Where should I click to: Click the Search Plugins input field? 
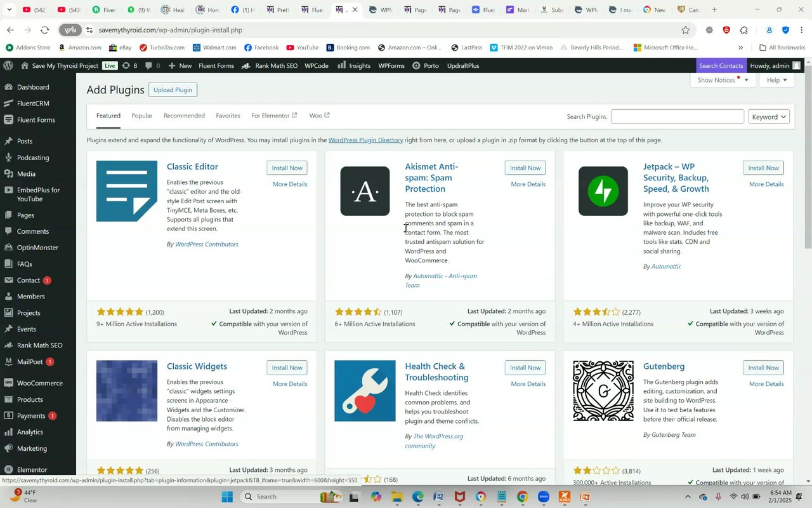677,116
